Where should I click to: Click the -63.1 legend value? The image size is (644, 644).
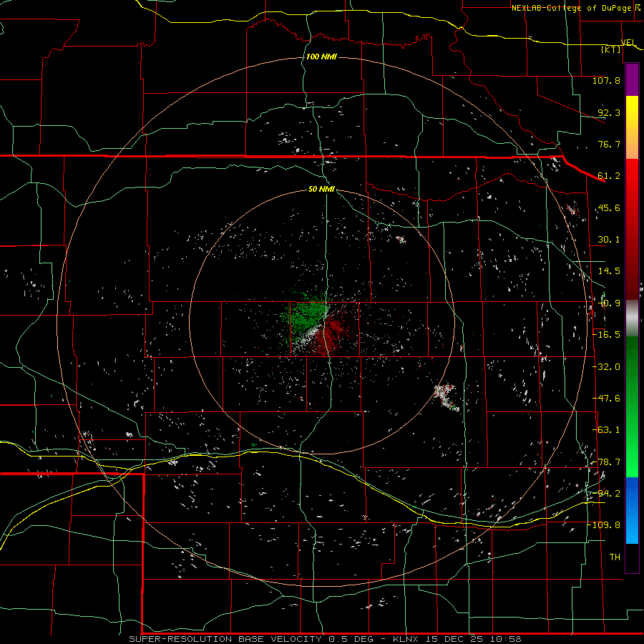(x=606, y=430)
